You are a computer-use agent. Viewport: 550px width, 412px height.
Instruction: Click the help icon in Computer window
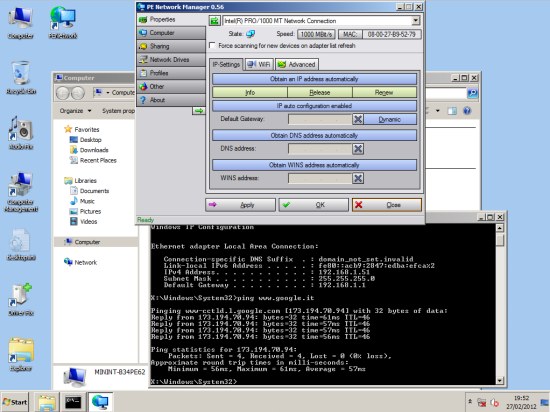pyautogui.click(x=467, y=111)
